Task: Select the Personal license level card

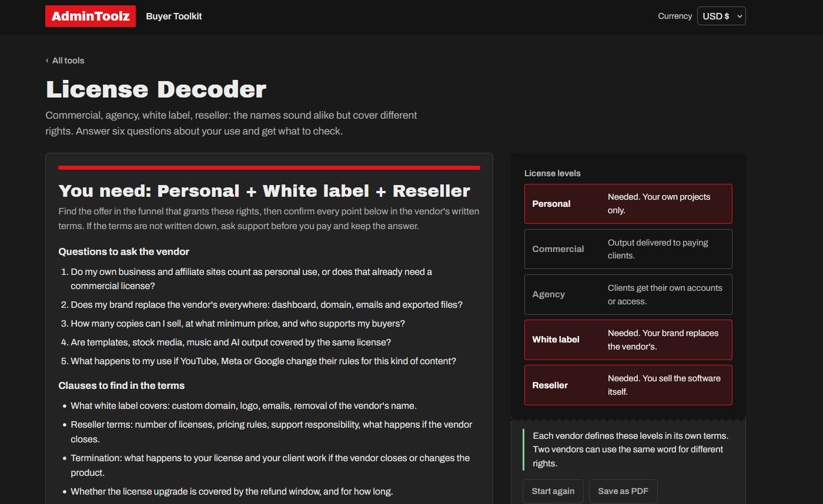Action: (x=628, y=204)
